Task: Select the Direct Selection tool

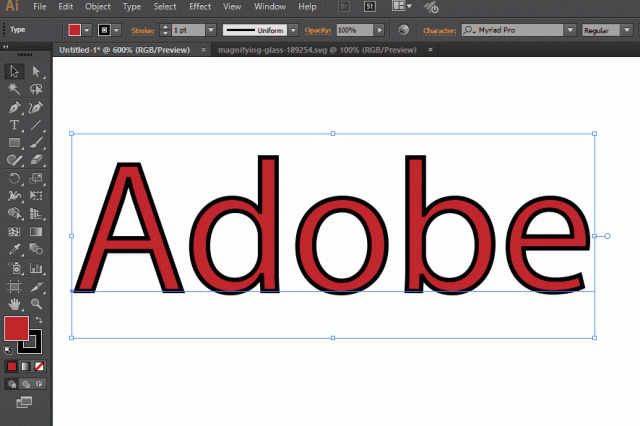Action: pos(36,72)
